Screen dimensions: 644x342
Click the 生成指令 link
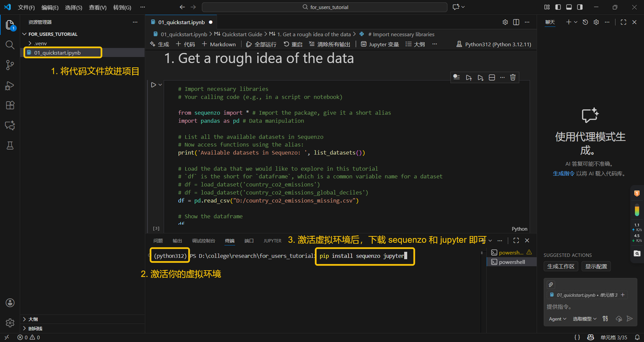tap(563, 174)
